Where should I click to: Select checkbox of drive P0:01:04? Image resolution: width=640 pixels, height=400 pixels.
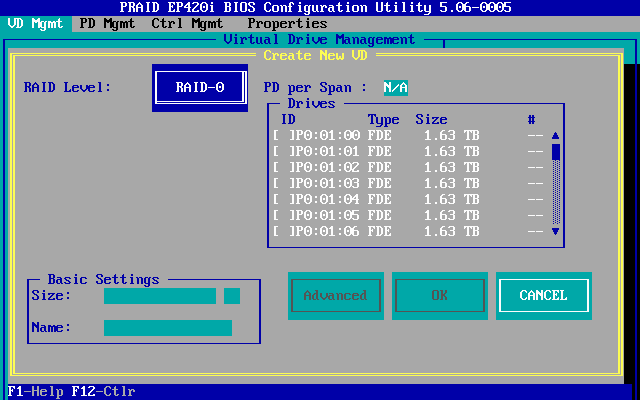tap(282, 199)
